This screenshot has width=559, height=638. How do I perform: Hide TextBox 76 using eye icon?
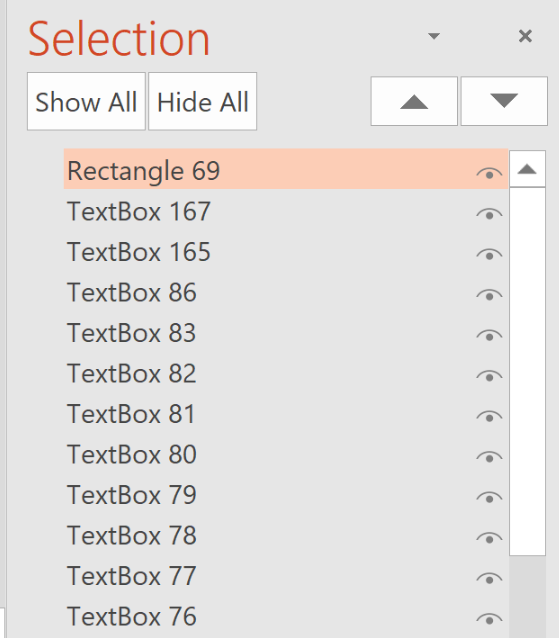[489, 619]
